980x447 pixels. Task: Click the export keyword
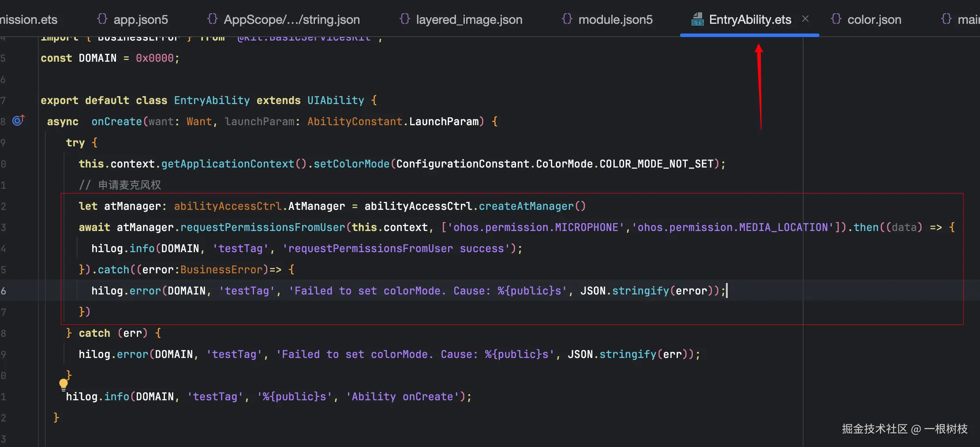60,101
